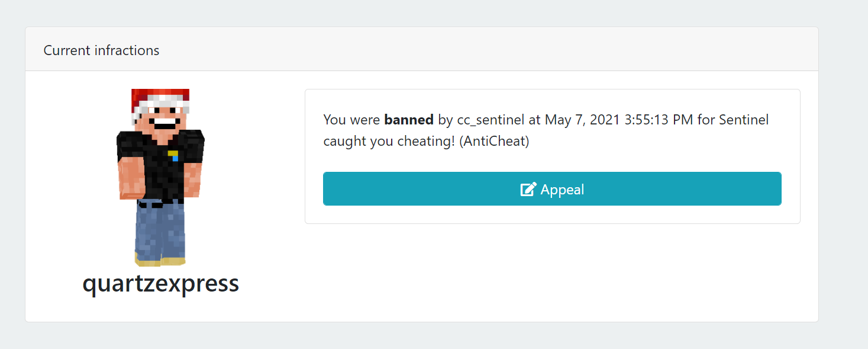The height and width of the screenshot is (349, 868).
Task: Click the yellow-blue badge on black shirt
Action: coord(173,156)
